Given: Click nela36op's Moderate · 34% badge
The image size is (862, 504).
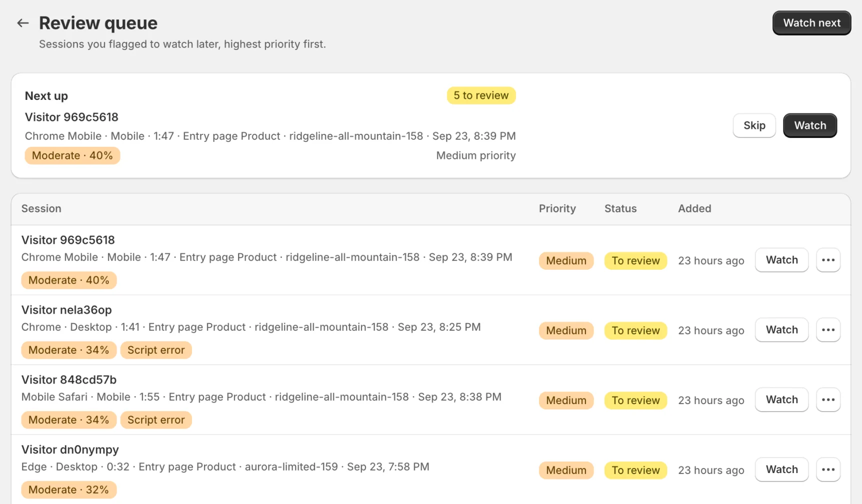Looking at the screenshot, I should click(x=69, y=350).
